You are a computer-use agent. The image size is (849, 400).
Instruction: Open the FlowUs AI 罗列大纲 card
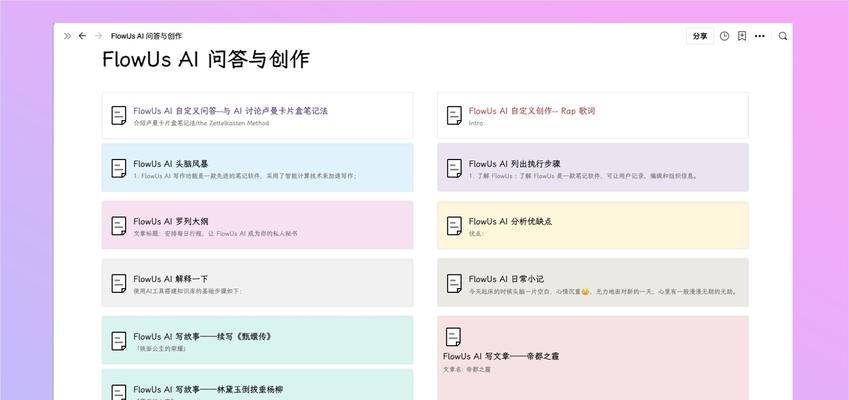pos(257,225)
